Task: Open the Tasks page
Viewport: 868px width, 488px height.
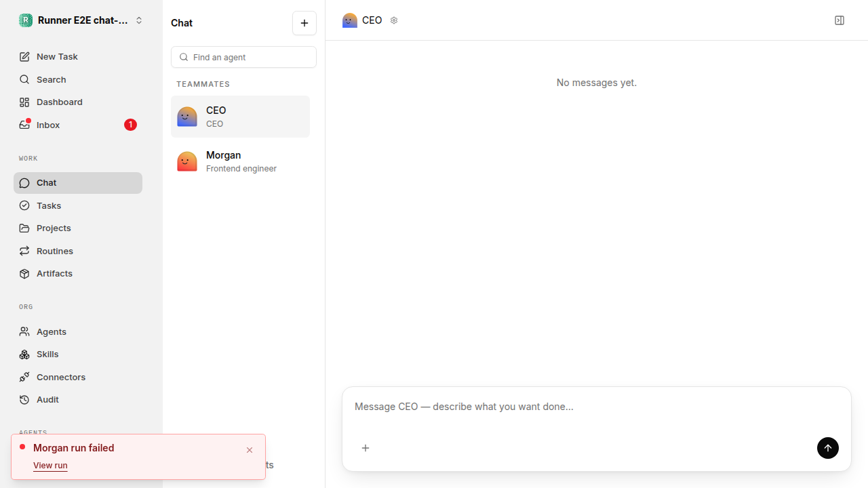Action: point(78,205)
